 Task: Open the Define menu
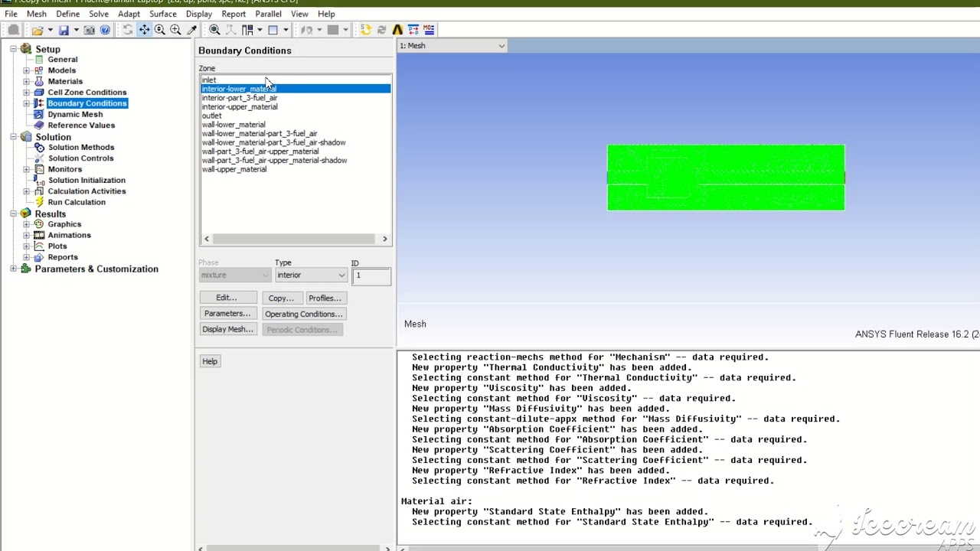tap(67, 14)
